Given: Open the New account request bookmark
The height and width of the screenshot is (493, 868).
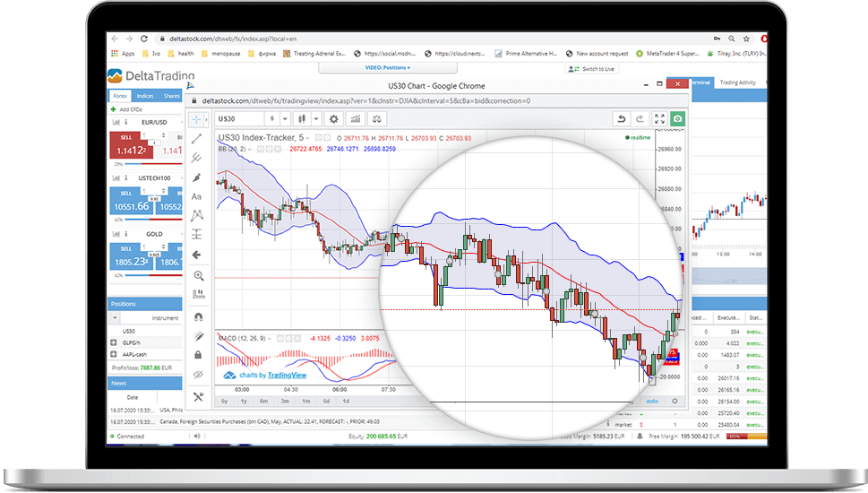Looking at the screenshot, I should click(x=597, y=54).
